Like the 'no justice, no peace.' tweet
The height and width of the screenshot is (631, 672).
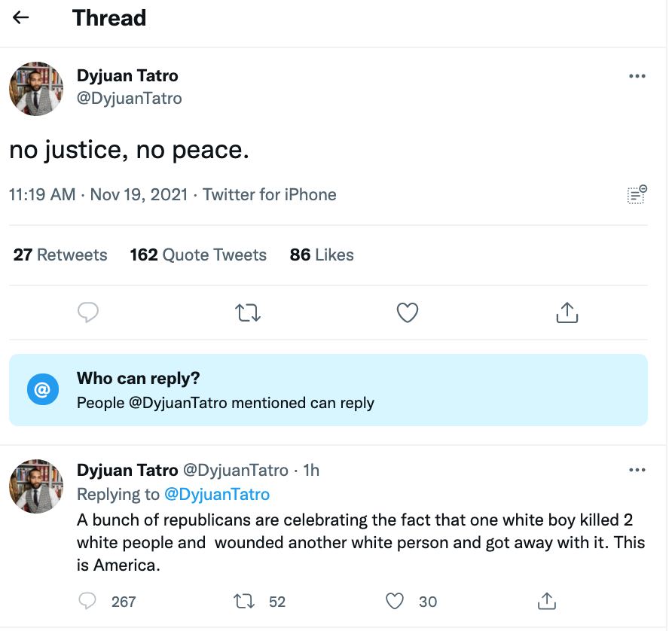point(408,312)
